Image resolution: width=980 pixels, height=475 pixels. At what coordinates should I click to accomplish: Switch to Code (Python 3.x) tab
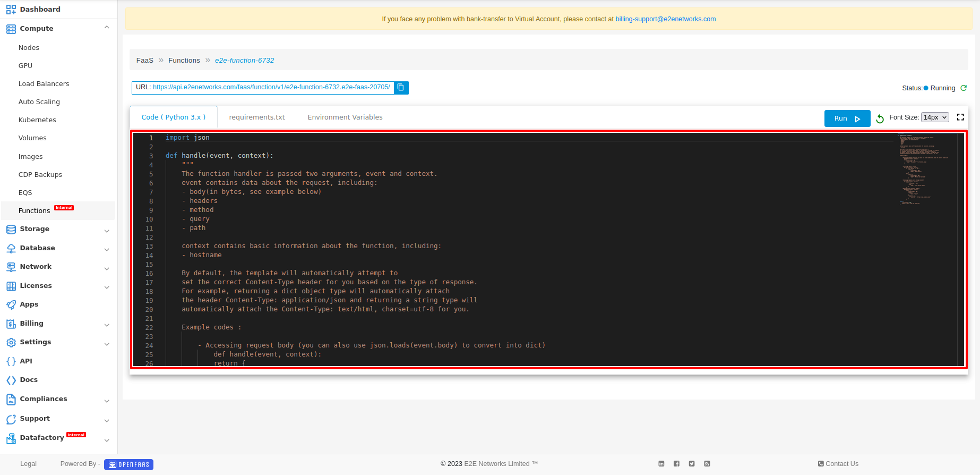tap(174, 117)
